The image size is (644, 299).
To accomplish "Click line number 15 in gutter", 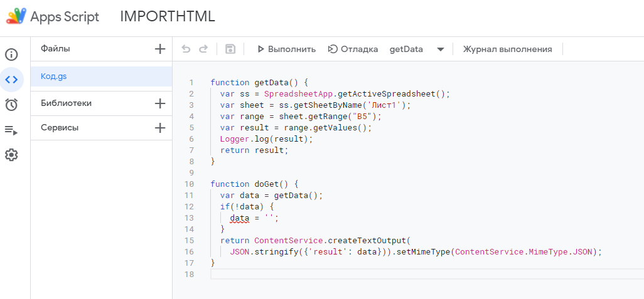I will [x=189, y=241].
